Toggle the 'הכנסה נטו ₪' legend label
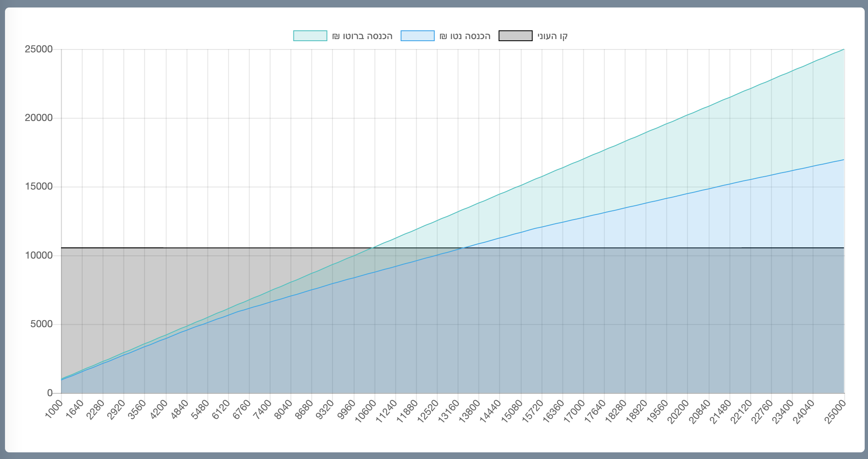This screenshot has width=868, height=459. click(465, 36)
